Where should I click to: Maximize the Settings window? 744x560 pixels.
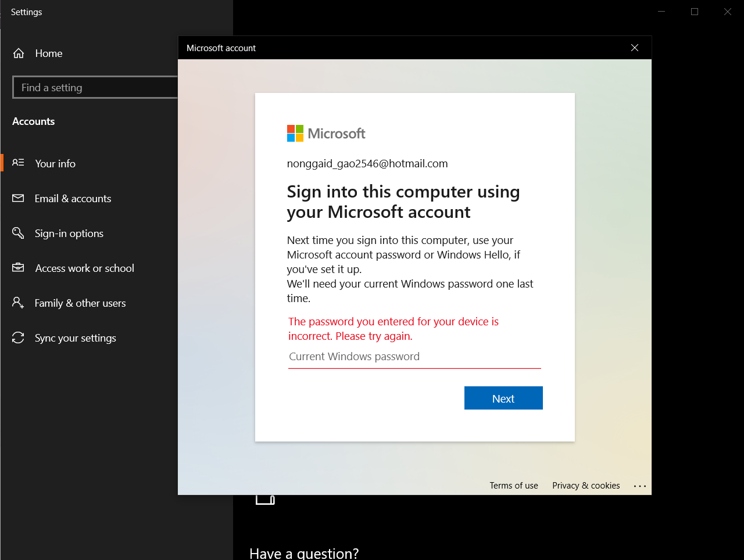point(695,12)
